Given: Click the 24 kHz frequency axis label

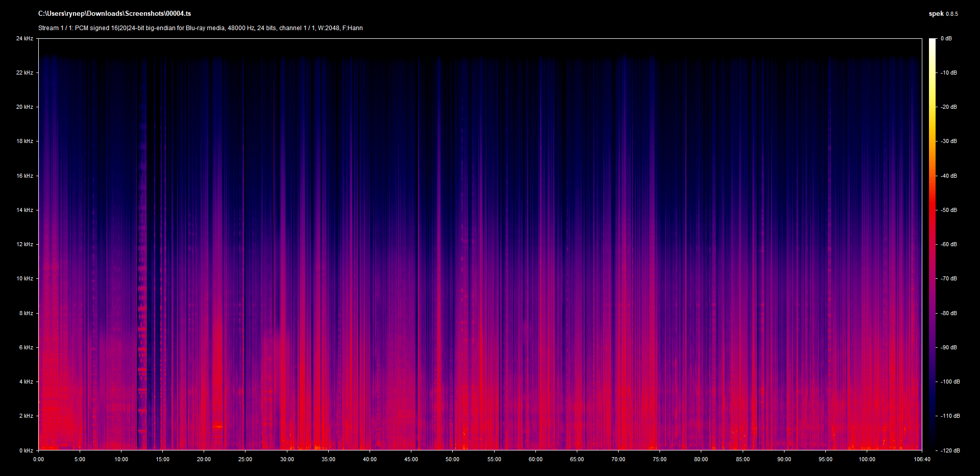Looking at the screenshot, I should pos(24,38).
